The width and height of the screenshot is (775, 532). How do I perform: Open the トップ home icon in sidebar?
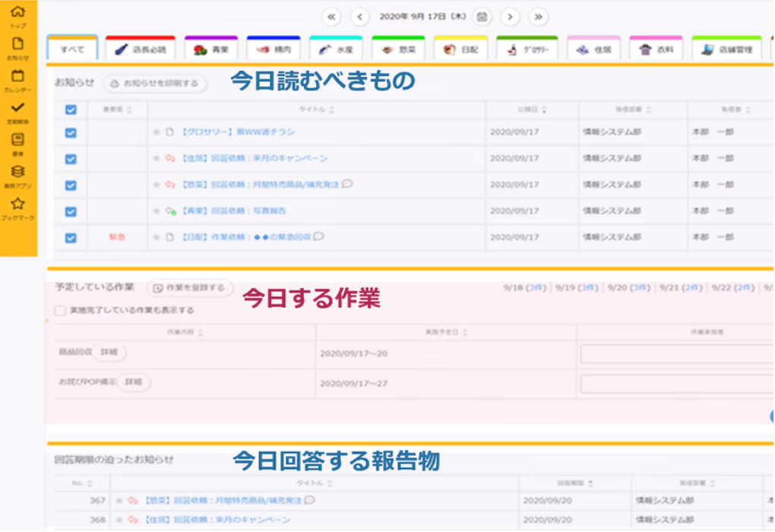(x=18, y=13)
